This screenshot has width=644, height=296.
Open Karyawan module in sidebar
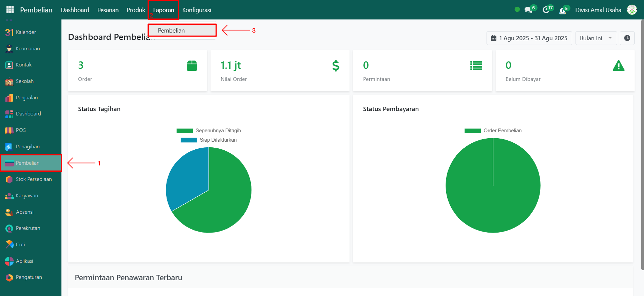pyautogui.click(x=27, y=196)
